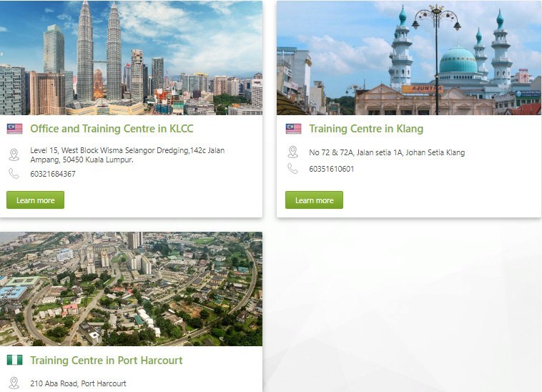Click phone icon next to 60321684367
Image resolution: width=542 pixels, height=392 pixels.
tap(14, 174)
